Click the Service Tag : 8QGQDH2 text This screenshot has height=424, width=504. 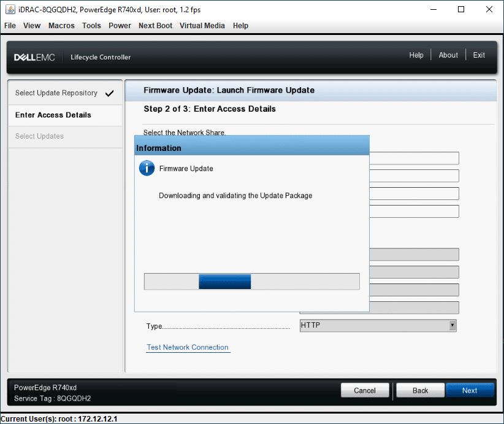coord(52,398)
